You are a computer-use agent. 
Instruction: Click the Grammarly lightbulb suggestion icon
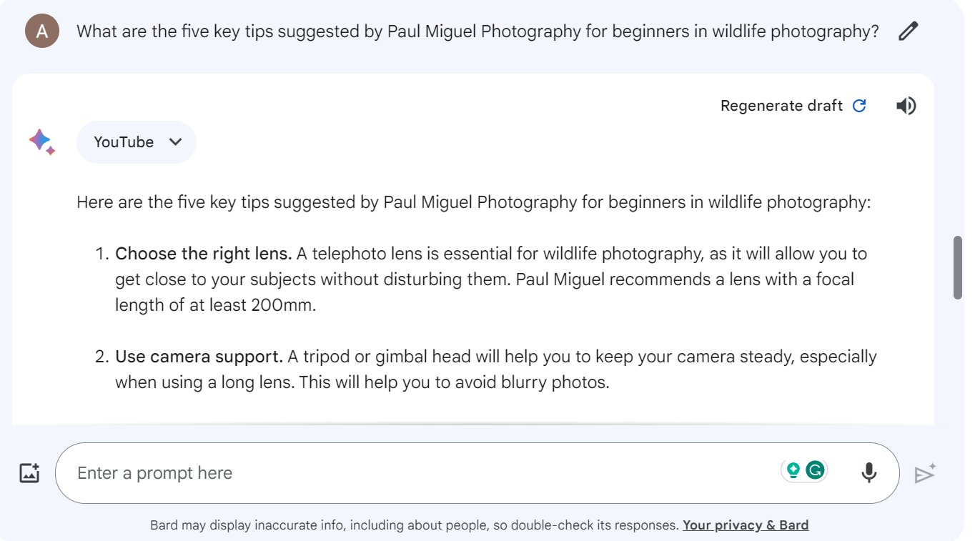[793, 470]
